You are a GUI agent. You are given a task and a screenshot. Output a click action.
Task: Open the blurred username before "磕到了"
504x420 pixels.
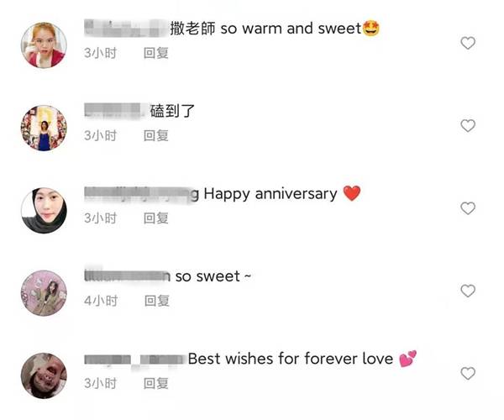(114, 111)
